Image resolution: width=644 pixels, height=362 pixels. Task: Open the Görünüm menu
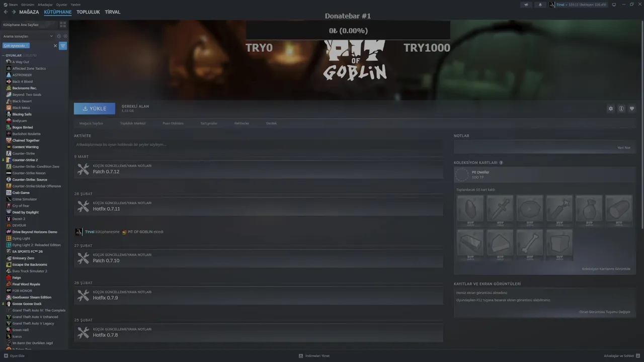28,5
